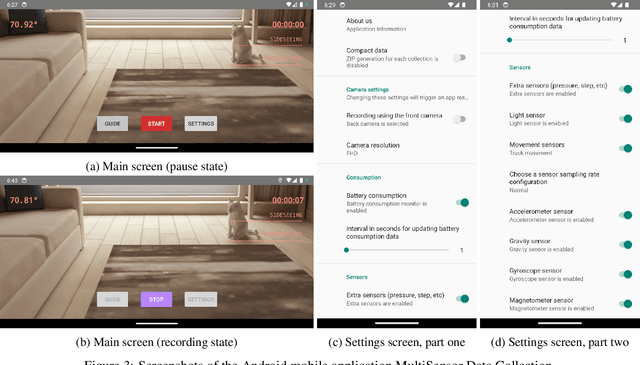Image resolution: width=640 pixels, height=365 pixels.
Task: Disable Light sensor toggle
Action: coord(625,119)
